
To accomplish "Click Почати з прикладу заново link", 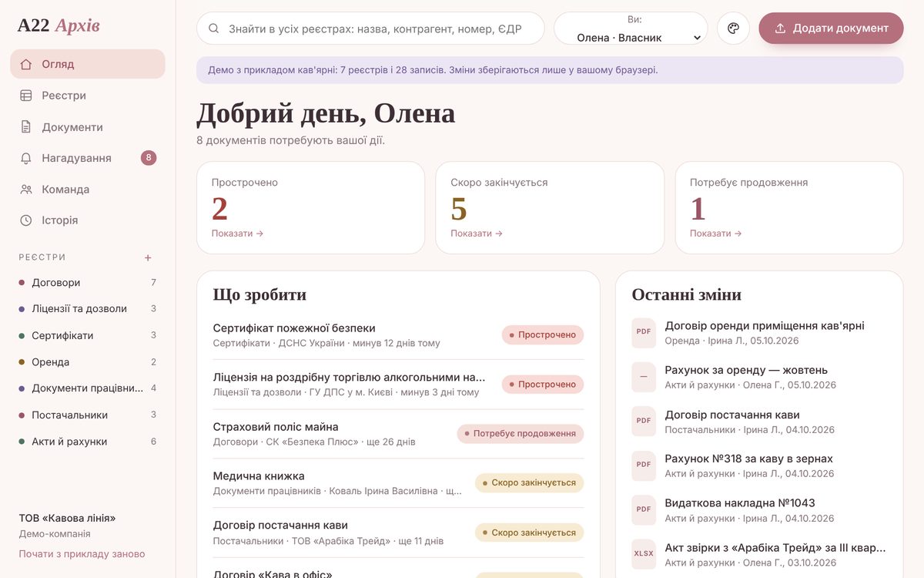I will tap(82, 554).
